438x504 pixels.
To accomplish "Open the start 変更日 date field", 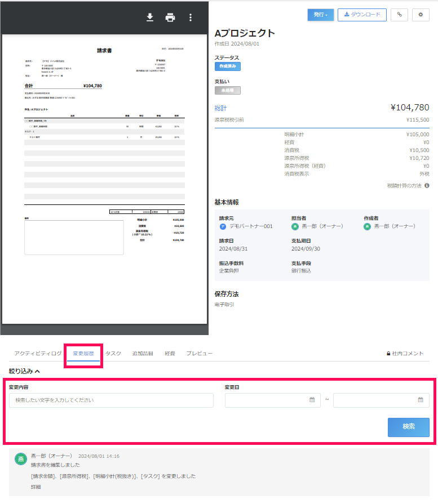I will point(273,400).
